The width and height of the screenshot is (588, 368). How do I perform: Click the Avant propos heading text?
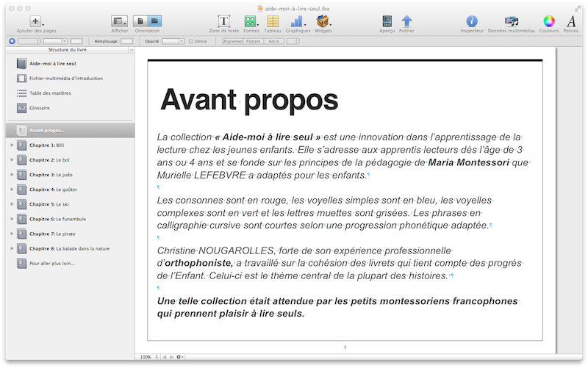[x=249, y=101]
